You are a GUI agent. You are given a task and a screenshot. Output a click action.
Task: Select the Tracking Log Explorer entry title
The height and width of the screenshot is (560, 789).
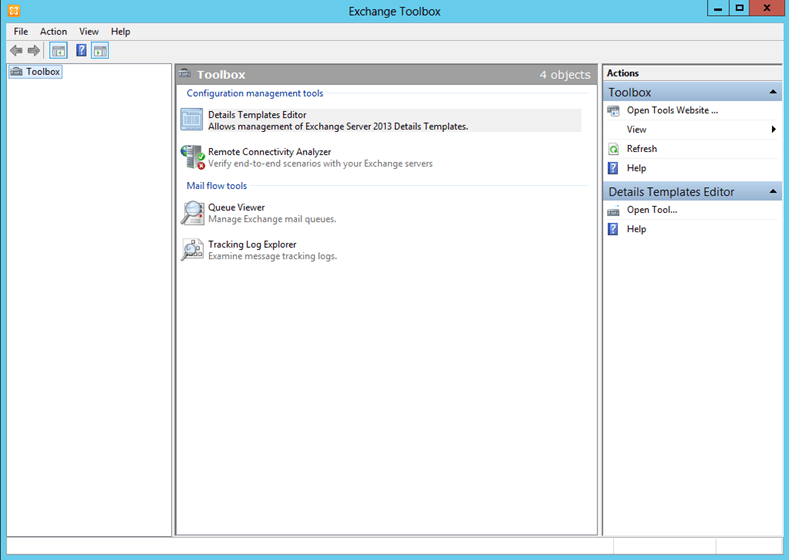click(x=252, y=245)
